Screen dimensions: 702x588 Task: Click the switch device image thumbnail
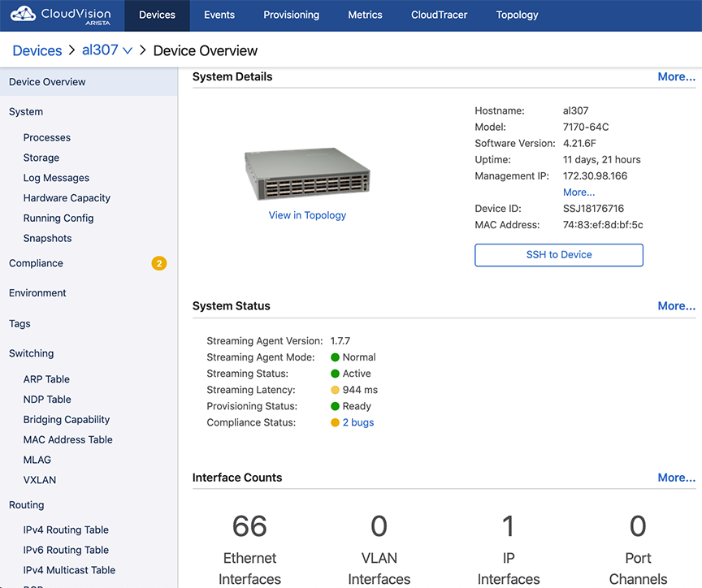[307, 174]
